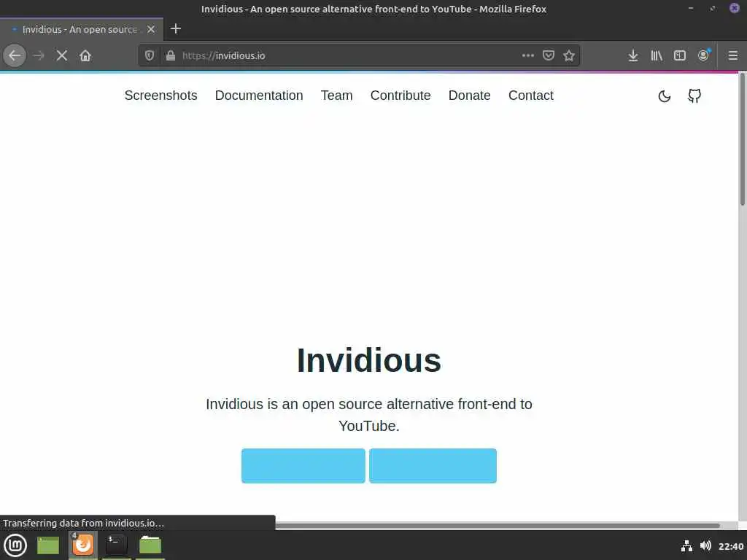Open the Screenshots page
This screenshot has height=560, width=747.
pyautogui.click(x=160, y=96)
